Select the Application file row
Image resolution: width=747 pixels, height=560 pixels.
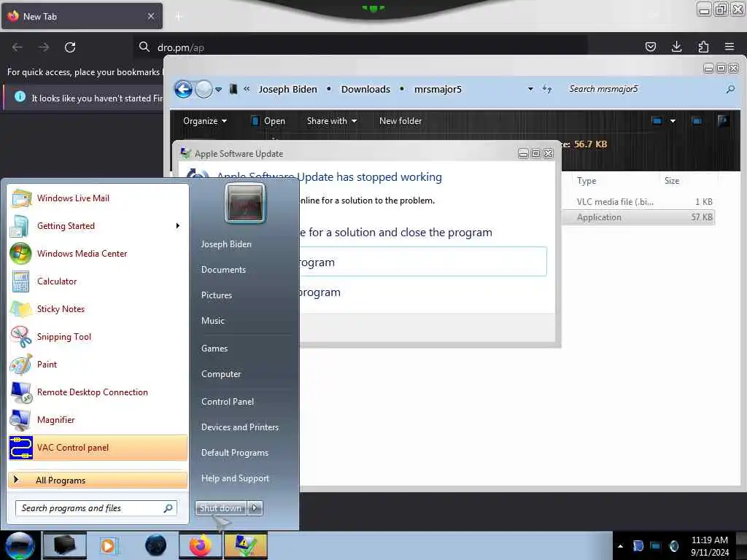[638, 217]
